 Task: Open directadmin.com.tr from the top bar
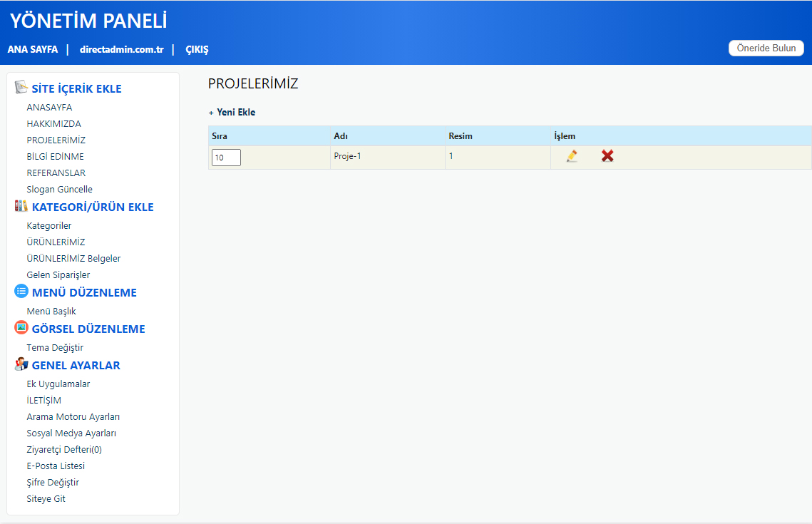coord(122,50)
